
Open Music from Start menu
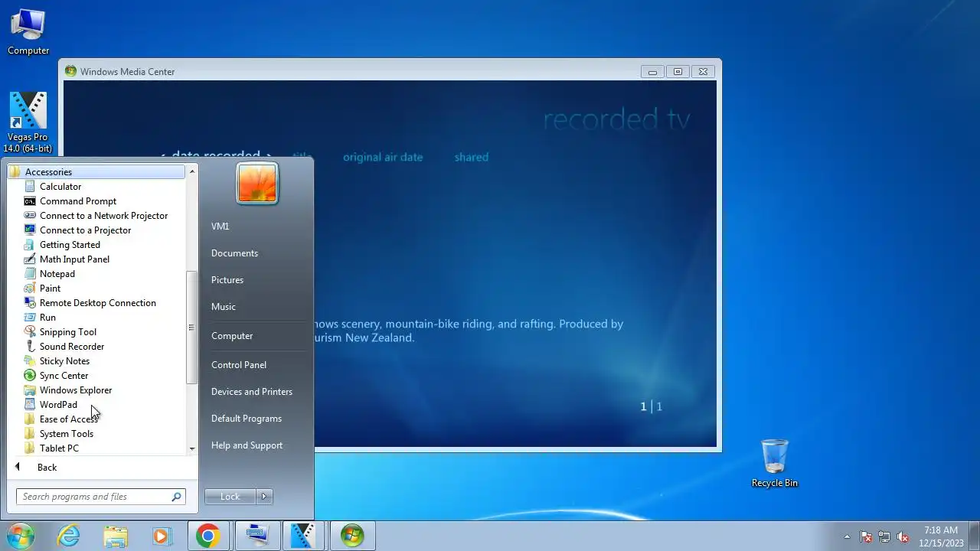tap(224, 307)
